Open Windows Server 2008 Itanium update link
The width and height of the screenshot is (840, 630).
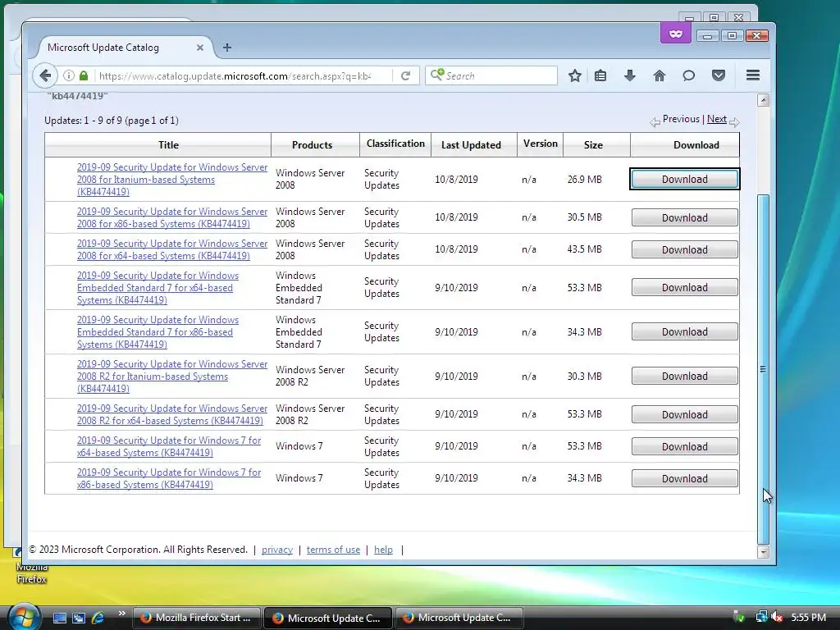pyautogui.click(x=172, y=180)
